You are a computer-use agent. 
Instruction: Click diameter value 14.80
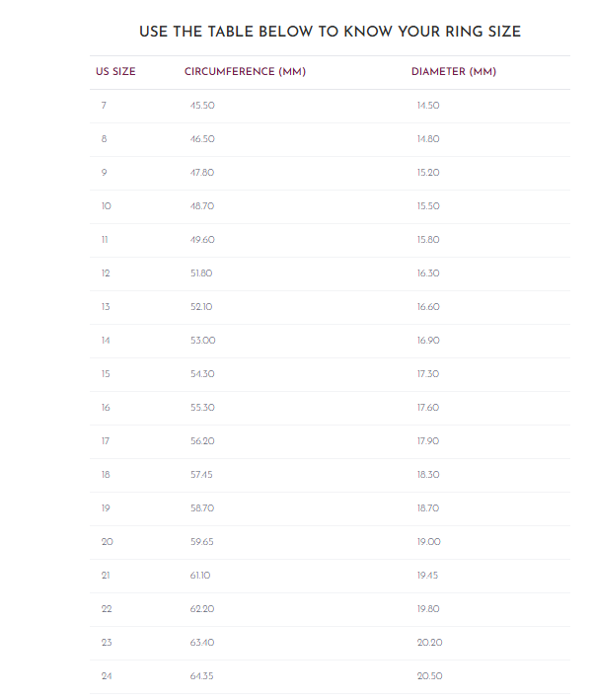(428, 139)
